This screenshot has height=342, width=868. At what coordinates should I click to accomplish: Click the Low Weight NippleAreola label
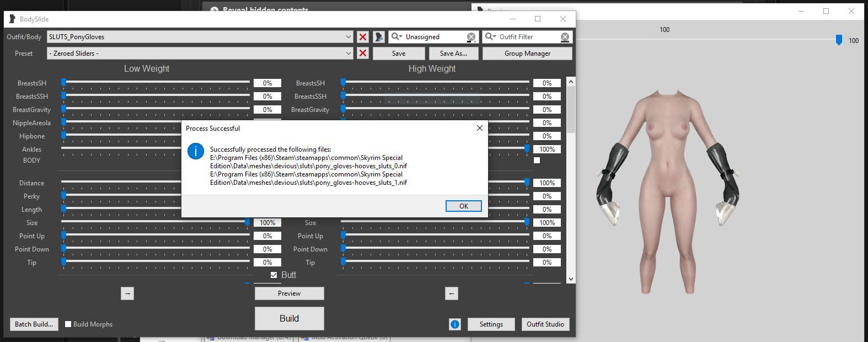pyautogui.click(x=32, y=123)
